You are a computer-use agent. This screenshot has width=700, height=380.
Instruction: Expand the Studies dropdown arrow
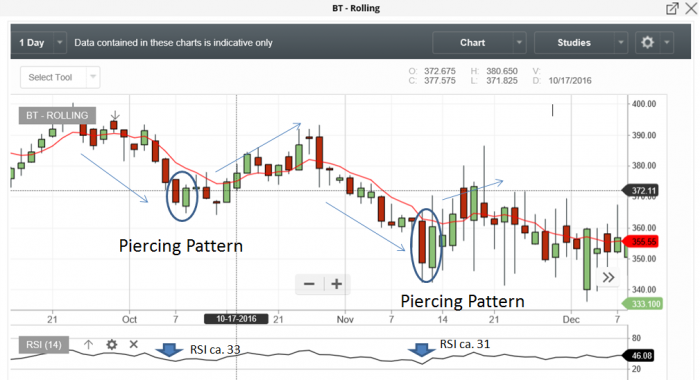[621, 43]
